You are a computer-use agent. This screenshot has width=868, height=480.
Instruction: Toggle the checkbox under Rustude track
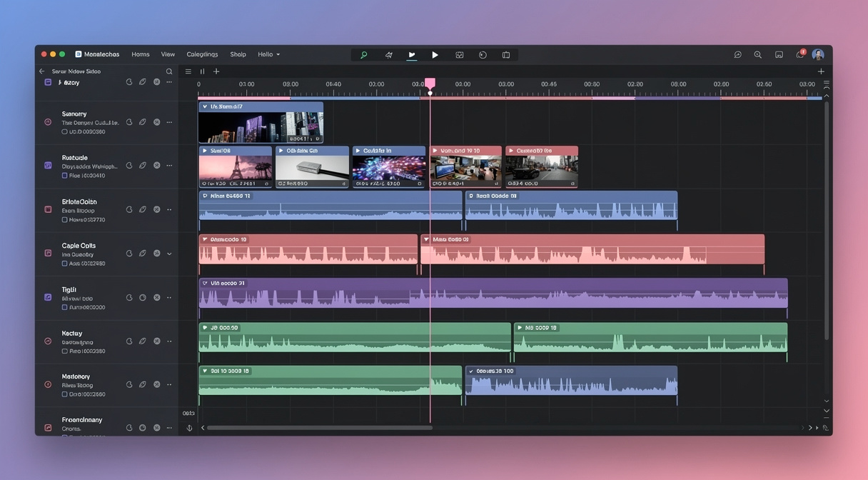(x=64, y=175)
